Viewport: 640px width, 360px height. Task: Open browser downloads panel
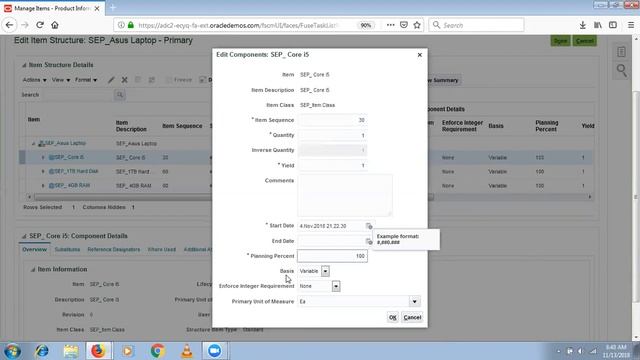[x=582, y=25]
